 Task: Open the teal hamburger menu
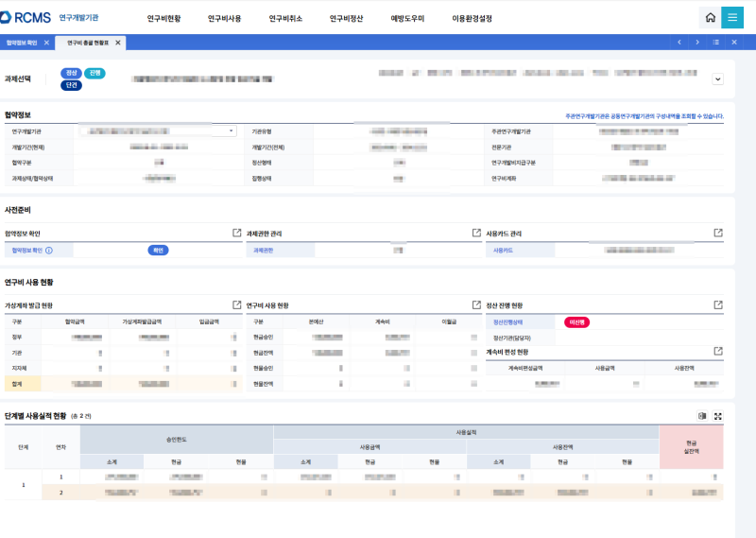(732, 18)
